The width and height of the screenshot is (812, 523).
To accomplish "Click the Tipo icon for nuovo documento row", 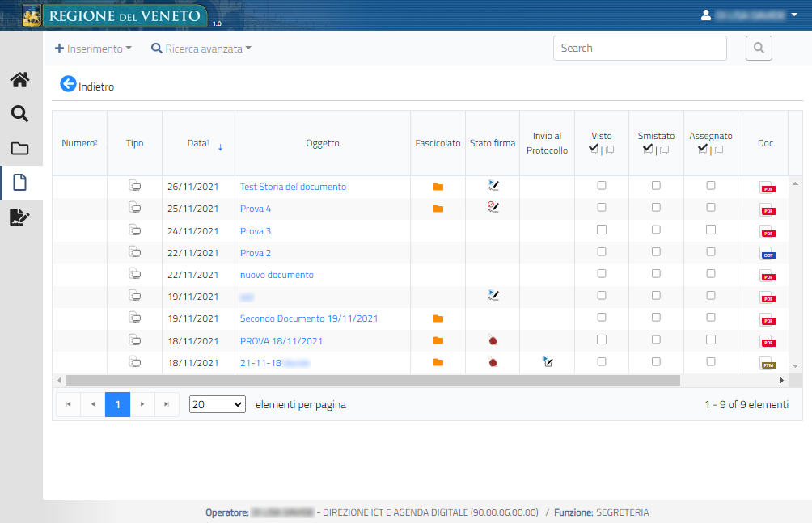I will [134, 273].
